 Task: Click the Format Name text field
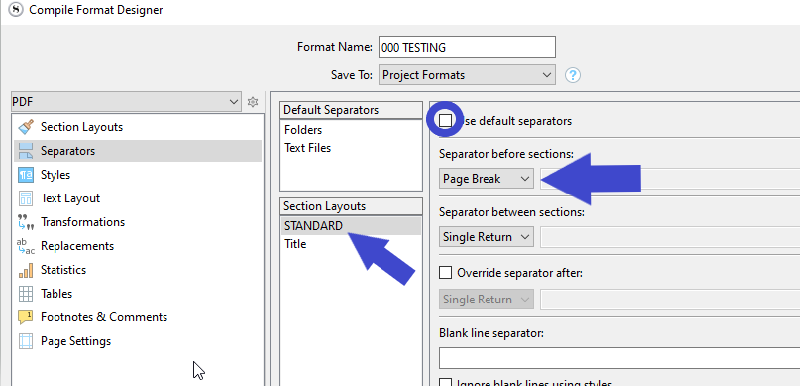(467, 47)
